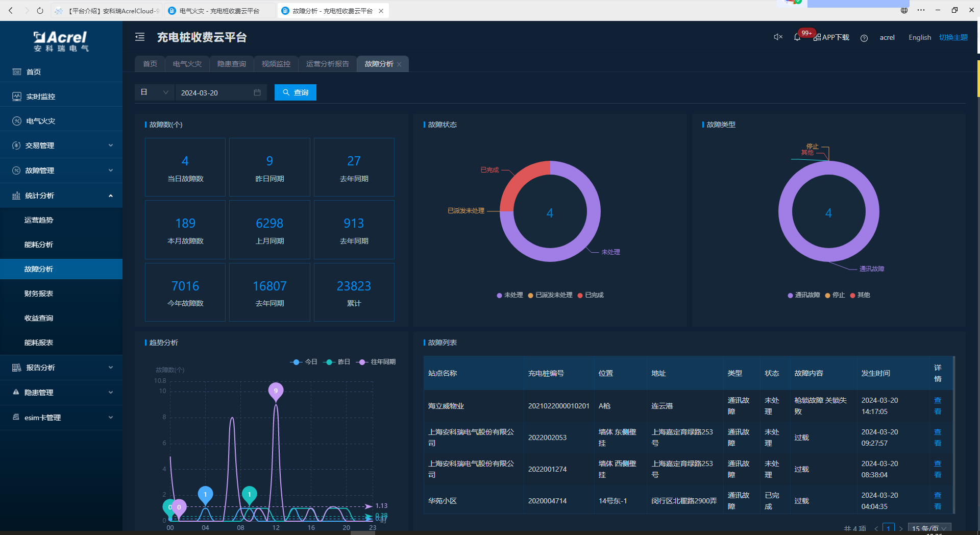The height and width of the screenshot is (535, 980).
Task: Expand the 交易管理 sidebar menu
Action: tap(61, 145)
